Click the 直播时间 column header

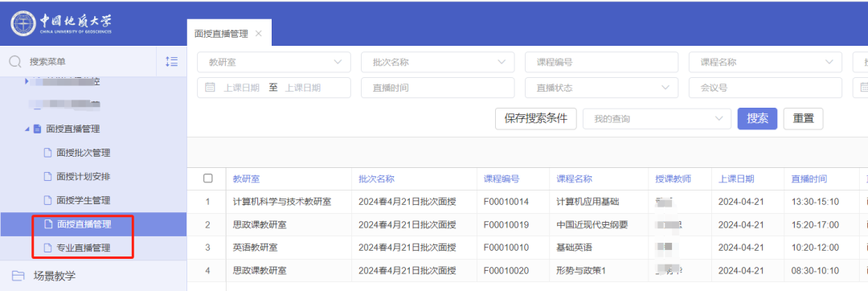809,178
